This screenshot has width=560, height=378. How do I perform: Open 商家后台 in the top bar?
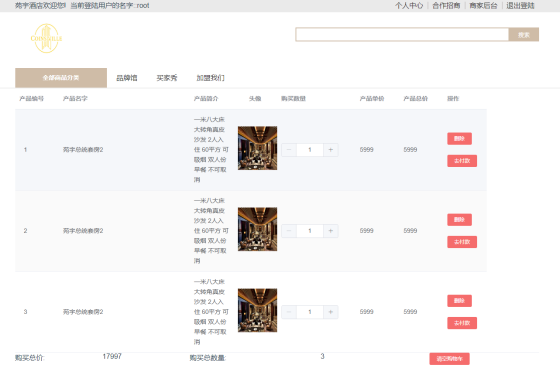(x=483, y=6)
